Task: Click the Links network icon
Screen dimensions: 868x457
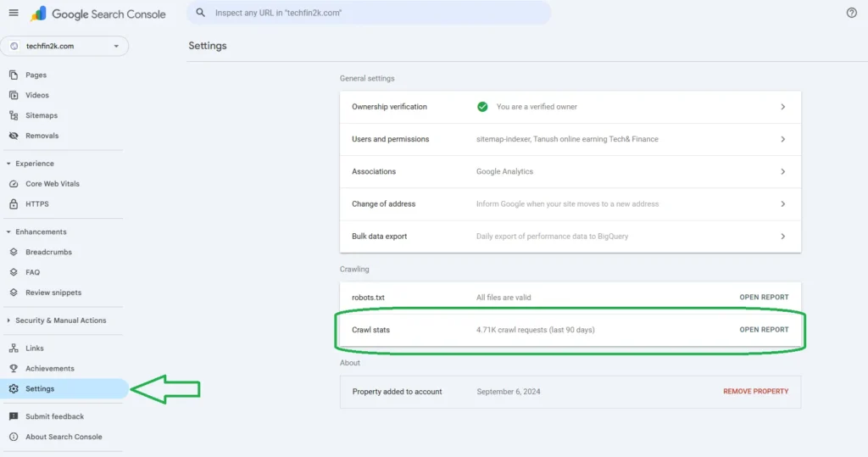Action: (x=14, y=348)
